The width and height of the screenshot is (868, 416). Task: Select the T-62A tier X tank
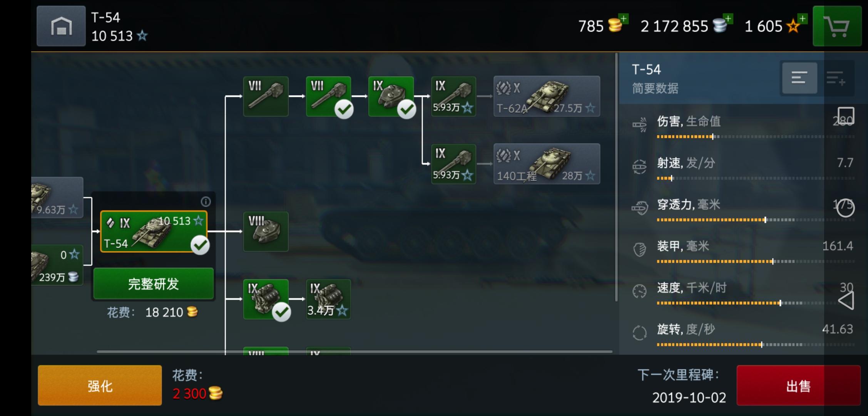(547, 96)
